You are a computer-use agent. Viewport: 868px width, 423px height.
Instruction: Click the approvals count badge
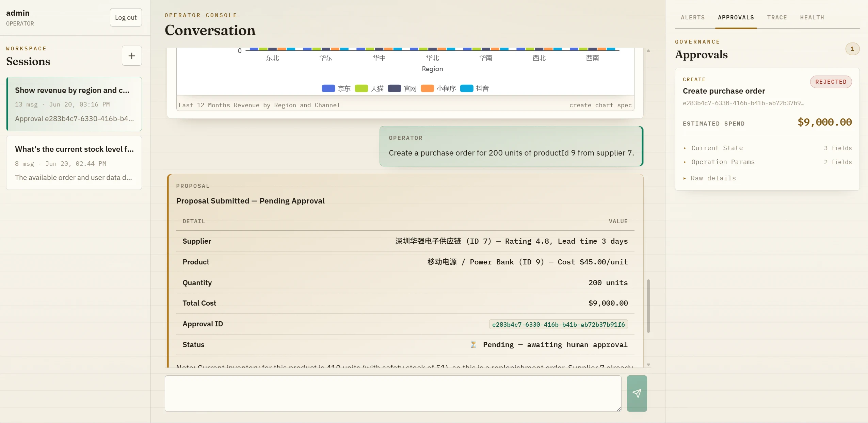point(852,49)
